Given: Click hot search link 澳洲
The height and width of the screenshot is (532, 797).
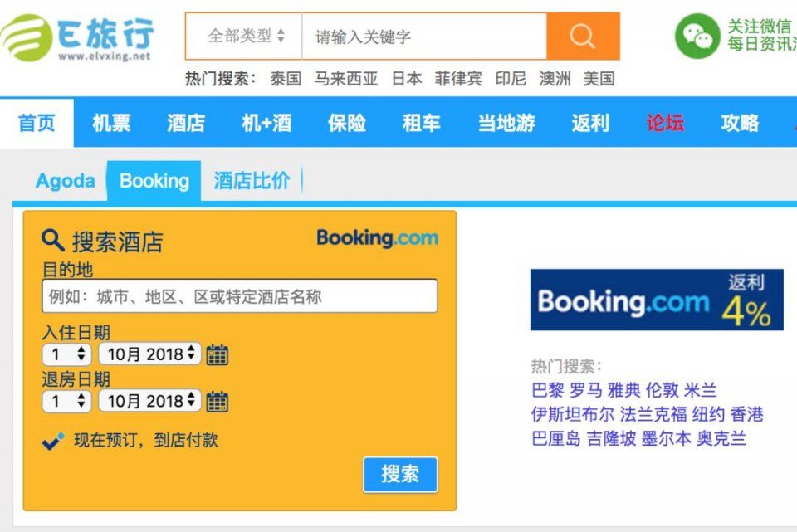Looking at the screenshot, I should click(x=555, y=79).
